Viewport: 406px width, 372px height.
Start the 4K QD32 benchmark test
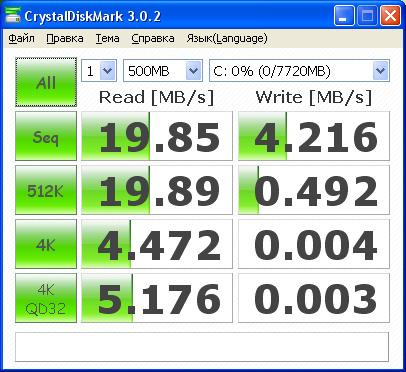tap(46, 298)
